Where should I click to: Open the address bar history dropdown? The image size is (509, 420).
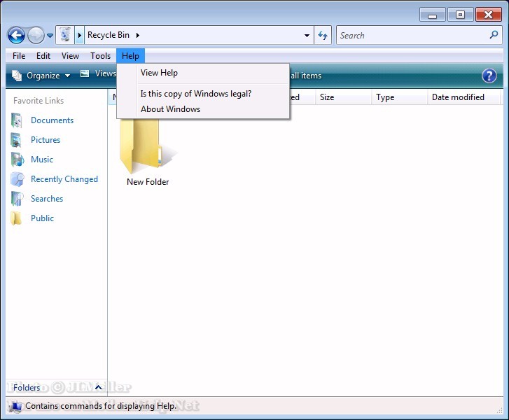[x=307, y=36]
